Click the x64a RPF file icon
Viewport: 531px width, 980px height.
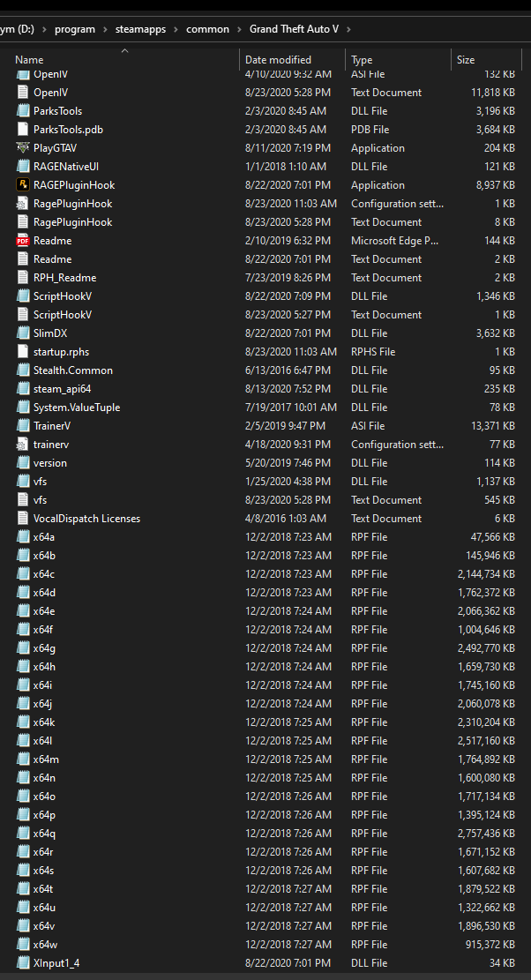(x=22, y=537)
